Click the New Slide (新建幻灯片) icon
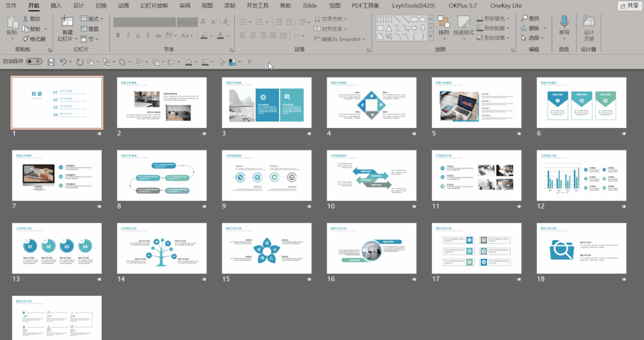 pos(67,22)
